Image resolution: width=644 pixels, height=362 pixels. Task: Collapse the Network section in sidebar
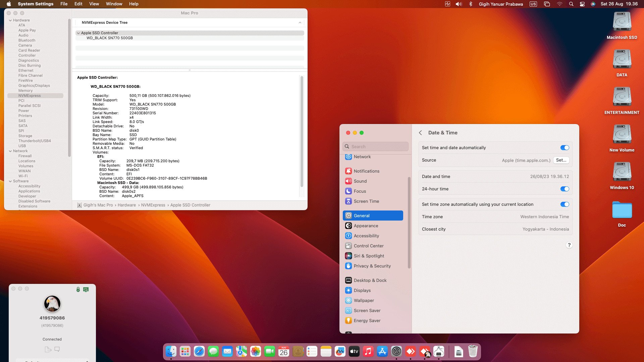pyautogui.click(x=10, y=151)
